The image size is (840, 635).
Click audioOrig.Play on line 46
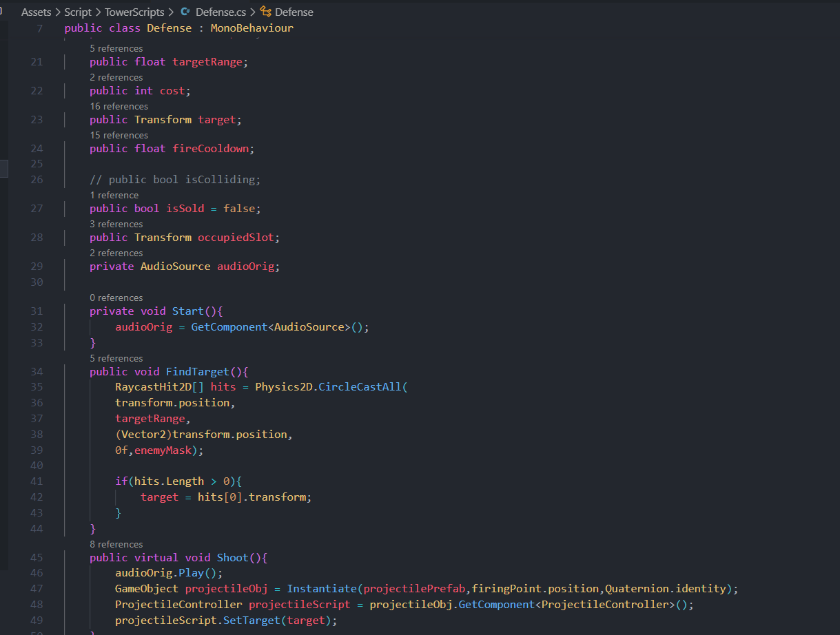[x=159, y=573]
